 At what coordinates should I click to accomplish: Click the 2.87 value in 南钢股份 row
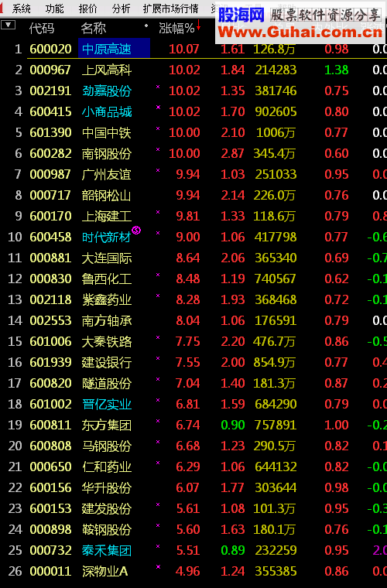click(232, 153)
